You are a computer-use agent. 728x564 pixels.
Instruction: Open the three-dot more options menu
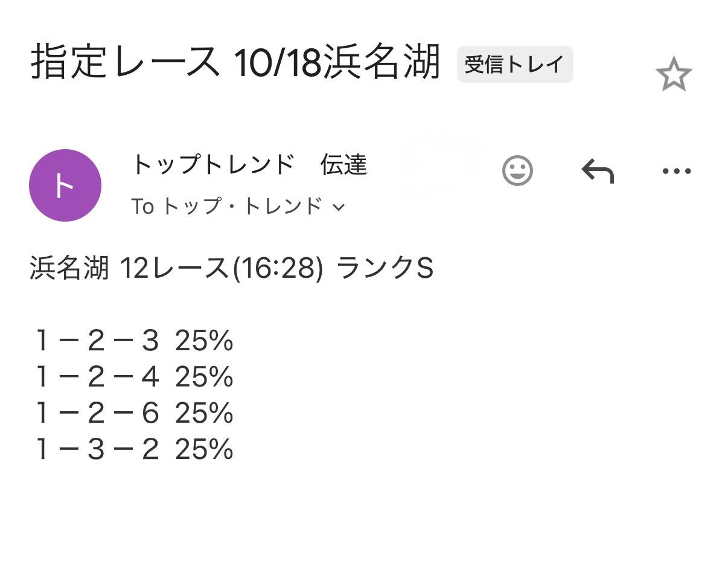click(x=676, y=171)
